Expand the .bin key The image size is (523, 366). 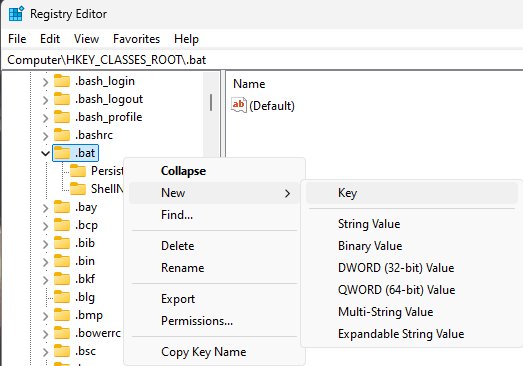pyautogui.click(x=46, y=262)
